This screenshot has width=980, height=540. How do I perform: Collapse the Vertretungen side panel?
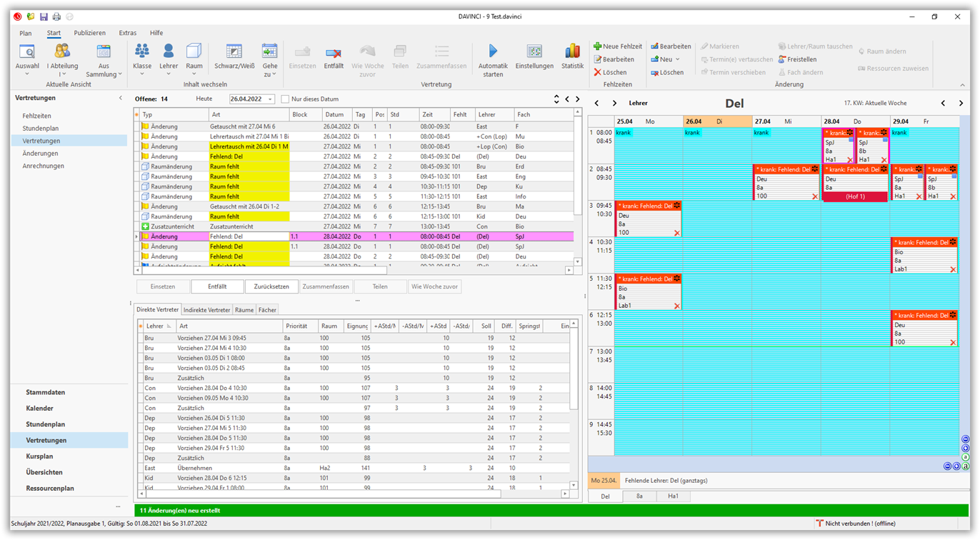tap(120, 98)
